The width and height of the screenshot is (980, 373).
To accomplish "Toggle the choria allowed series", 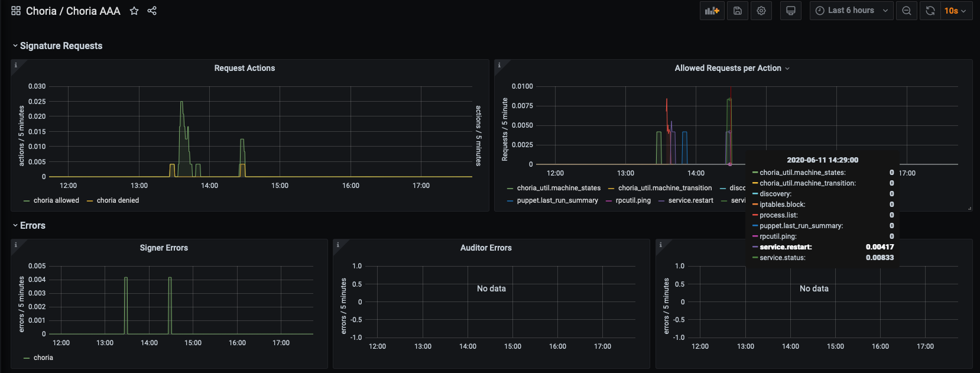I will (56, 200).
